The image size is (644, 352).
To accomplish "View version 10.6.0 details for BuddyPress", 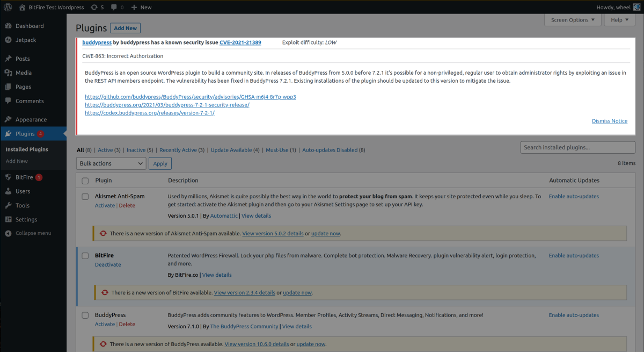I will tap(257, 344).
